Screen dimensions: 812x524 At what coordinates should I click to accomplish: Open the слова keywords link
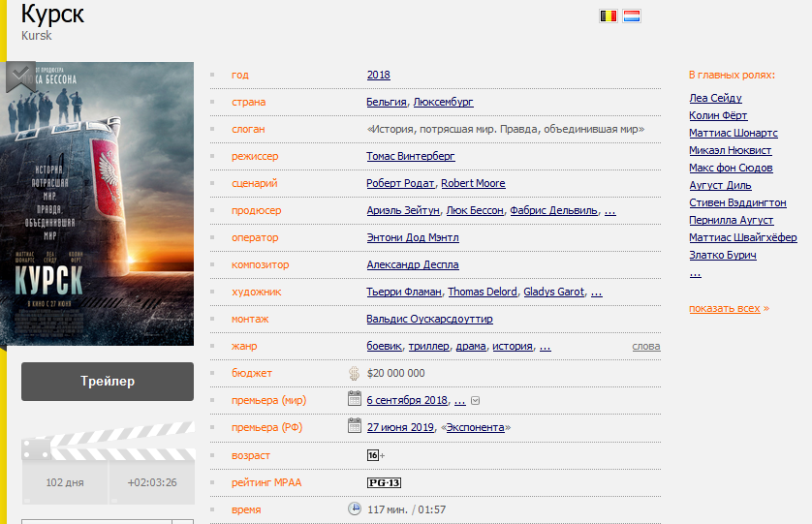pyautogui.click(x=645, y=346)
